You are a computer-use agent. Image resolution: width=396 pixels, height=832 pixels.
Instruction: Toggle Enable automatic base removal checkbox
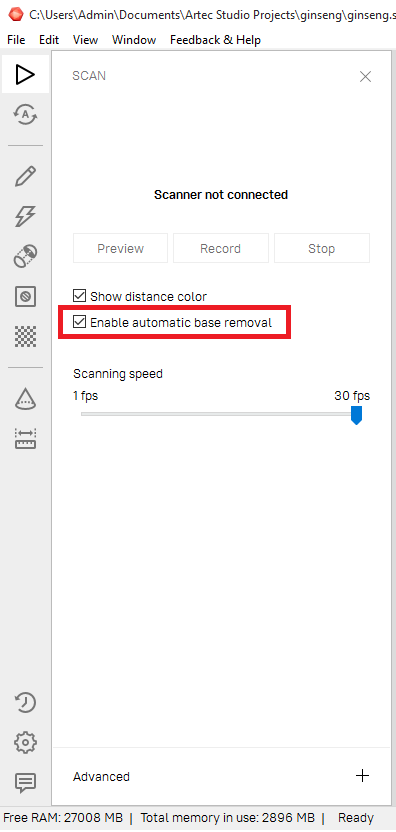click(x=79, y=322)
